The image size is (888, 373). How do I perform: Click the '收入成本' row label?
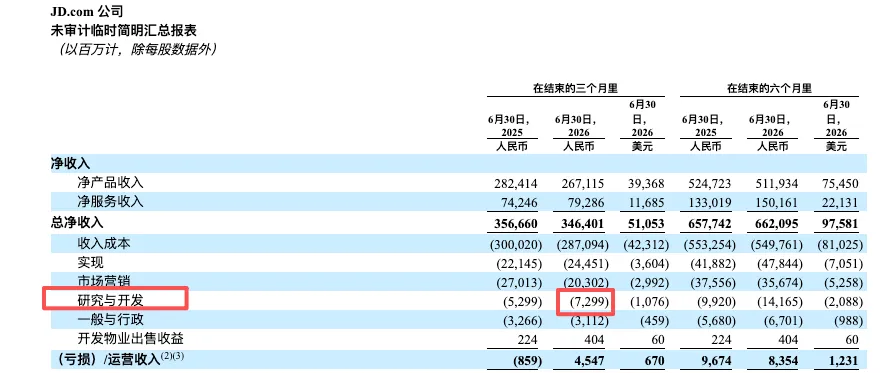[104, 244]
